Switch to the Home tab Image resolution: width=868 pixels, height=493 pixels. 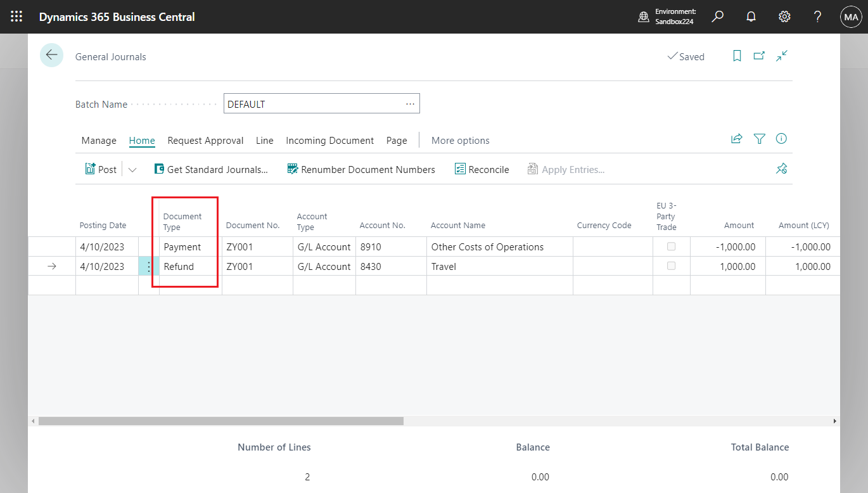(142, 140)
